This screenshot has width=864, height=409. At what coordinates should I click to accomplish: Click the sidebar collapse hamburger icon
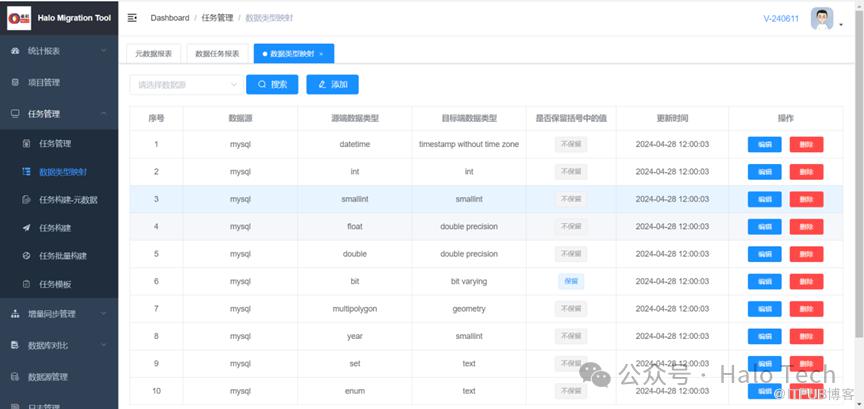[132, 18]
